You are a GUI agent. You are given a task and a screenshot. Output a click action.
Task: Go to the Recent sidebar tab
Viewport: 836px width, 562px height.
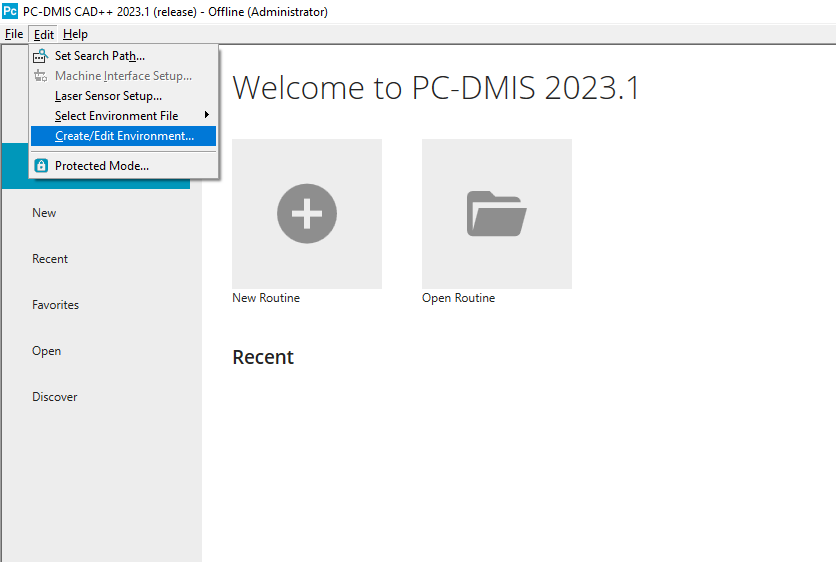tap(50, 259)
